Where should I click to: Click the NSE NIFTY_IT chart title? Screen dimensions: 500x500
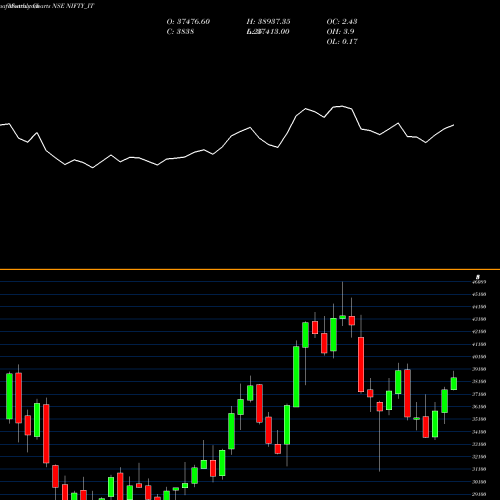47,6
